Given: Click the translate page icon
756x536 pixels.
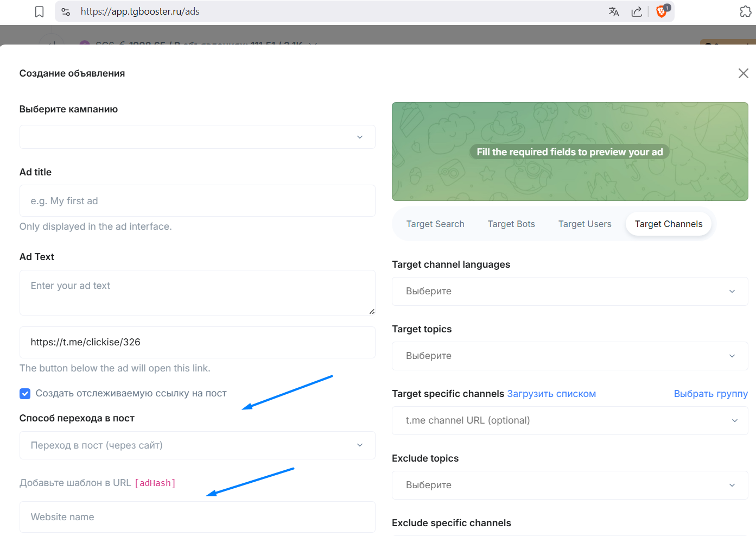Looking at the screenshot, I should (x=614, y=11).
